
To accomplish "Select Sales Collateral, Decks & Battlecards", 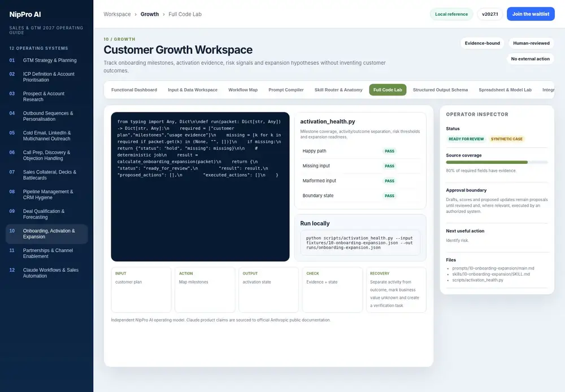I will (46, 175).
